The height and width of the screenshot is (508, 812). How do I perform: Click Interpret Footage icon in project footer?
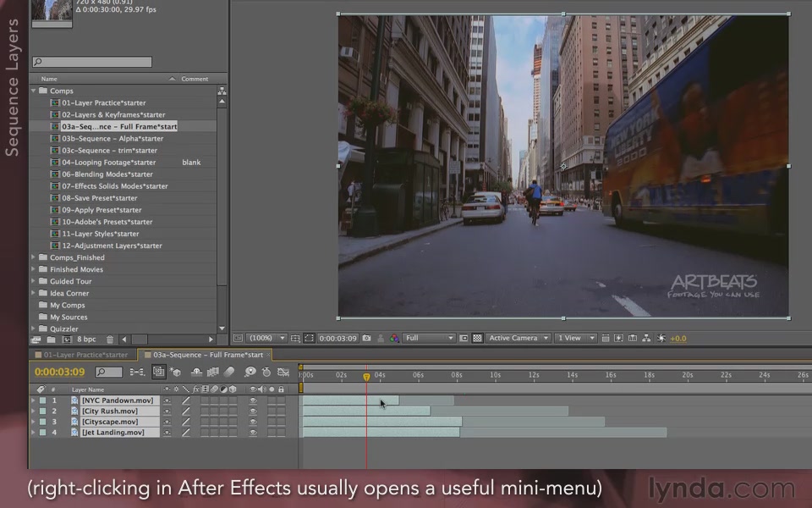(x=36, y=340)
